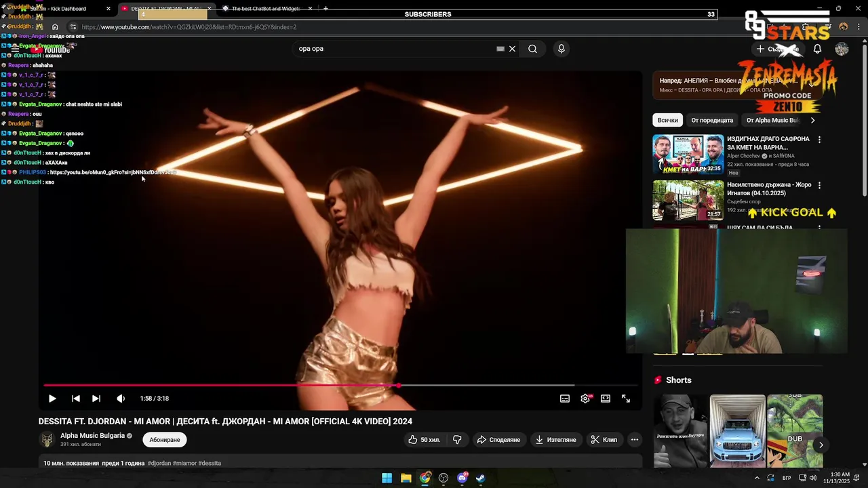Screen dimensions: 868x488
Task: Open Discord from taskbar
Action: [462, 478]
